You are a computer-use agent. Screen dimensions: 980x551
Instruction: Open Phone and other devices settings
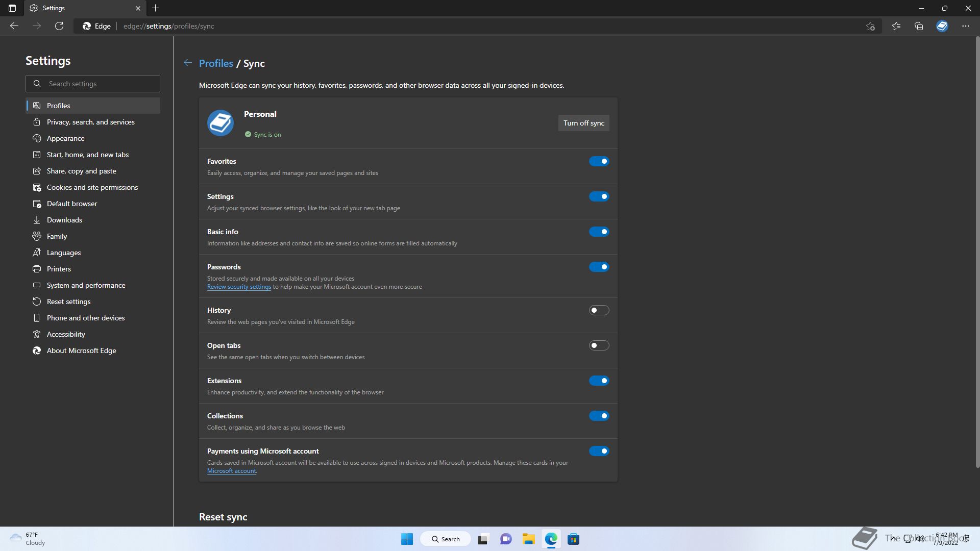tap(93, 318)
